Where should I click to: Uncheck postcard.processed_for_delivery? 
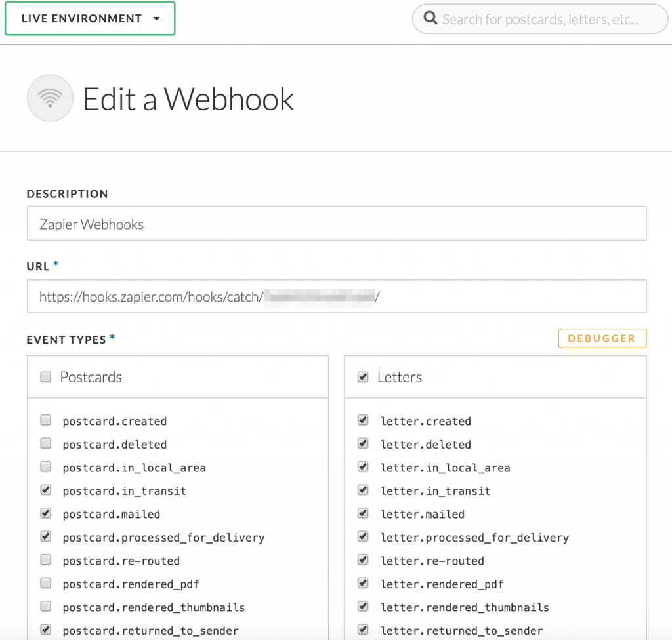45,536
